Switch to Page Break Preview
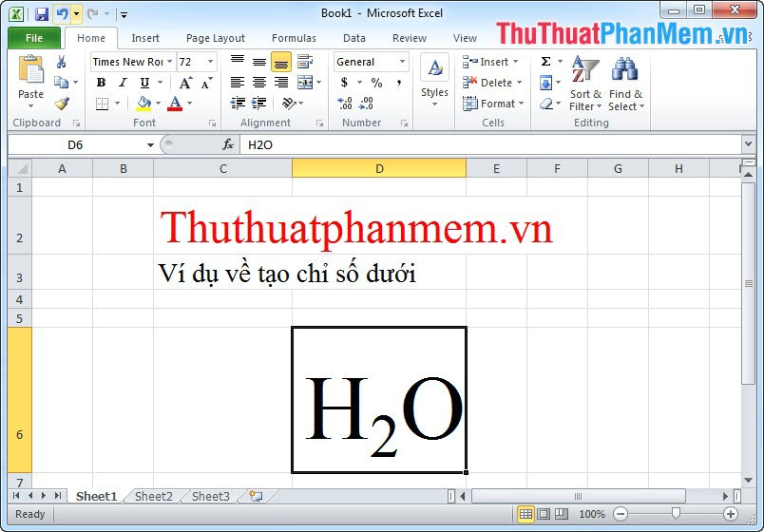Image resolution: width=764 pixels, height=532 pixels. coord(562,514)
